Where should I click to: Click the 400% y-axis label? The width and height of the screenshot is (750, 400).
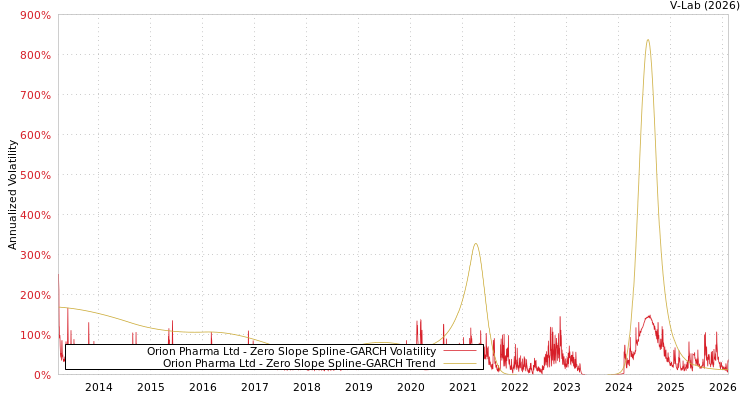[x=35, y=215]
